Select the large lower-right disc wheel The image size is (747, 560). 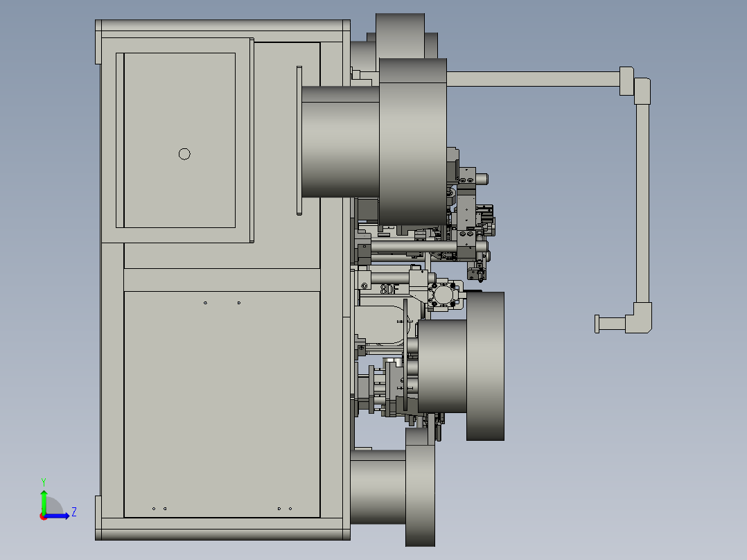point(485,366)
